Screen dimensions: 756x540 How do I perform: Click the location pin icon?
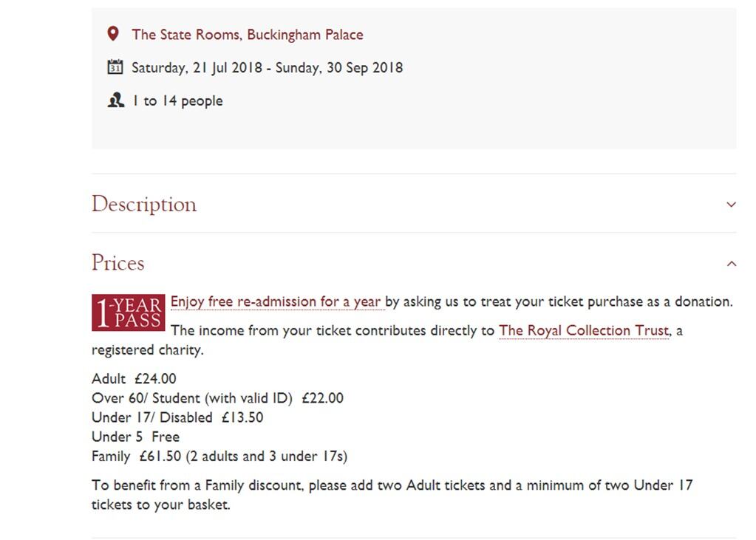point(113,34)
